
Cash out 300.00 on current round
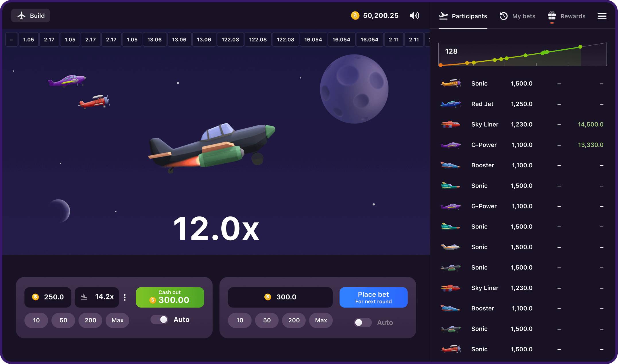(x=169, y=297)
